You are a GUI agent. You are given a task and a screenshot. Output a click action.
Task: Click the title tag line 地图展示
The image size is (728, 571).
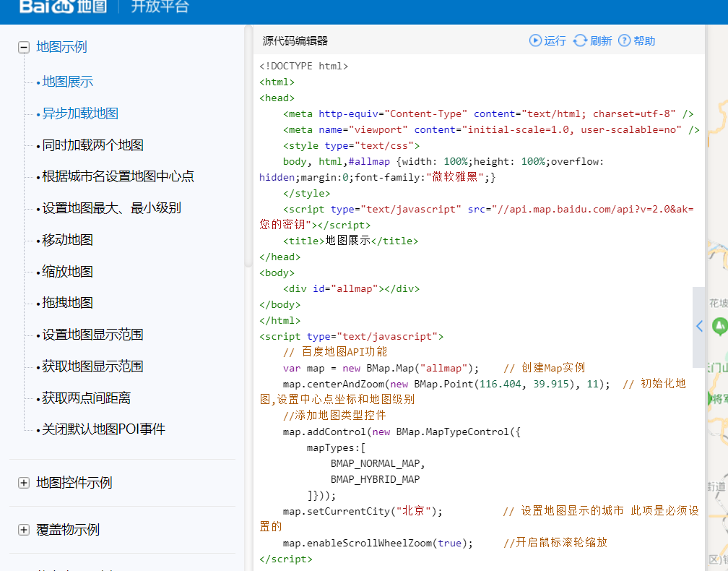click(x=350, y=241)
